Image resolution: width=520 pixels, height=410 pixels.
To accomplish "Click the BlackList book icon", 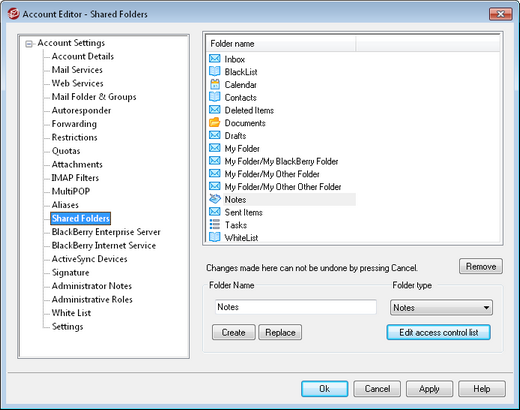I will [215, 72].
